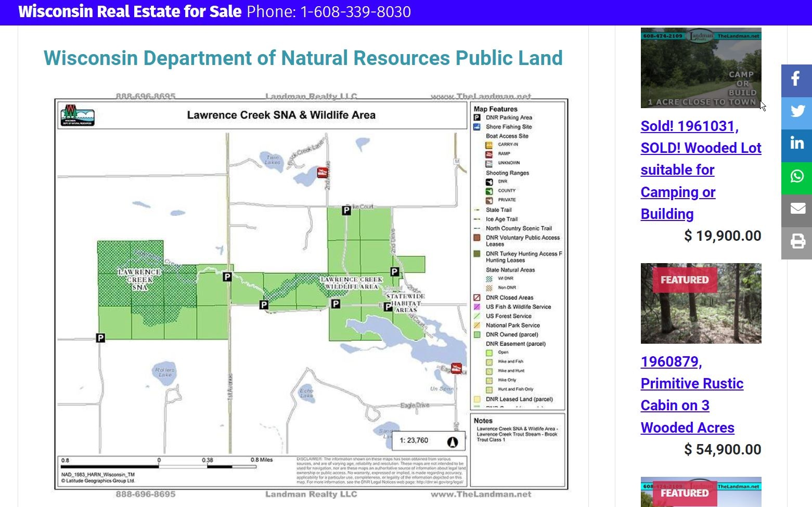Open the 1960879 Primitive Rustic Cabin link
This screenshot has width=812, height=507.
pyautogui.click(x=692, y=395)
